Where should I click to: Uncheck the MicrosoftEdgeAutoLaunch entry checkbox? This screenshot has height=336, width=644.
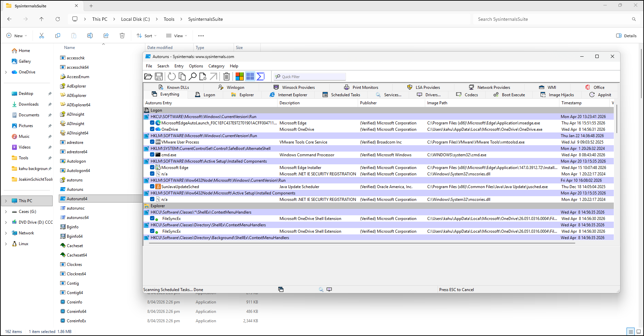coord(152,123)
